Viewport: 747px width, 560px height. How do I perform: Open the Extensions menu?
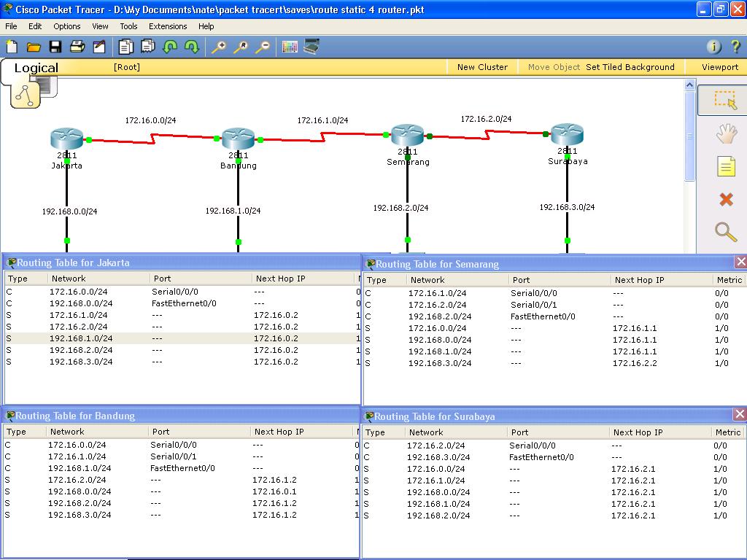click(168, 26)
